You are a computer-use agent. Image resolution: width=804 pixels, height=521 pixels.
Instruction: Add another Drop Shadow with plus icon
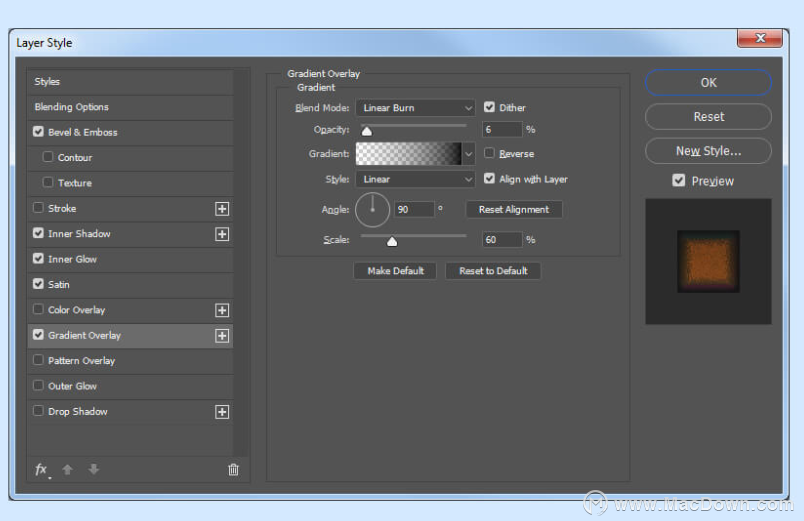tap(222, 412)
